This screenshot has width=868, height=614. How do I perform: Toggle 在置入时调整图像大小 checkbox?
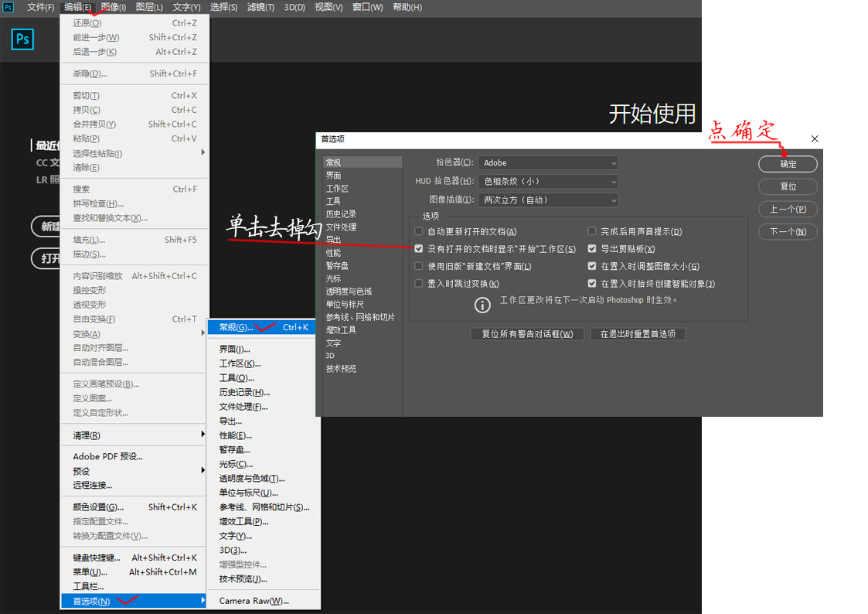pos(592,266)
